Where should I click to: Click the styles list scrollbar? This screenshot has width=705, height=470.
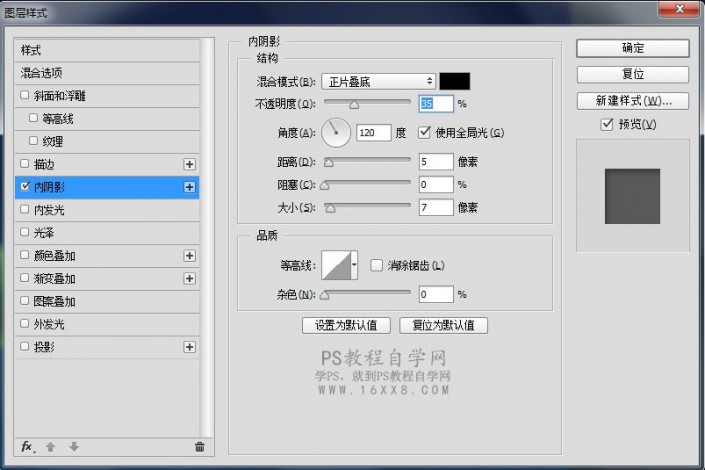point(207,238)
